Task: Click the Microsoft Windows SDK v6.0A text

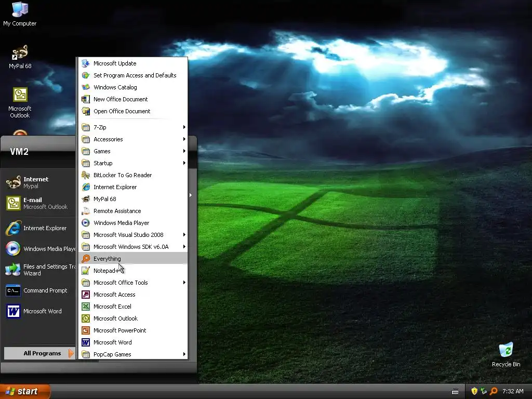Action: click(131, 247)
